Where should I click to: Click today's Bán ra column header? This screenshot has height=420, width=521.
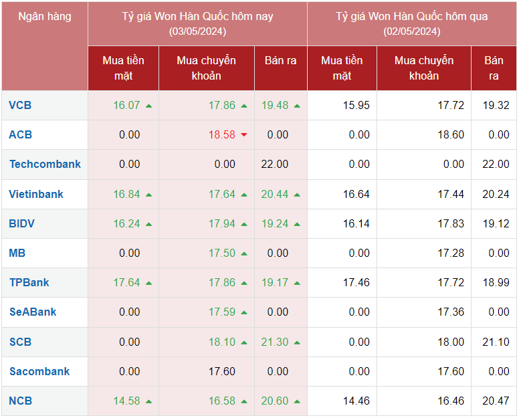coord(280,61)
